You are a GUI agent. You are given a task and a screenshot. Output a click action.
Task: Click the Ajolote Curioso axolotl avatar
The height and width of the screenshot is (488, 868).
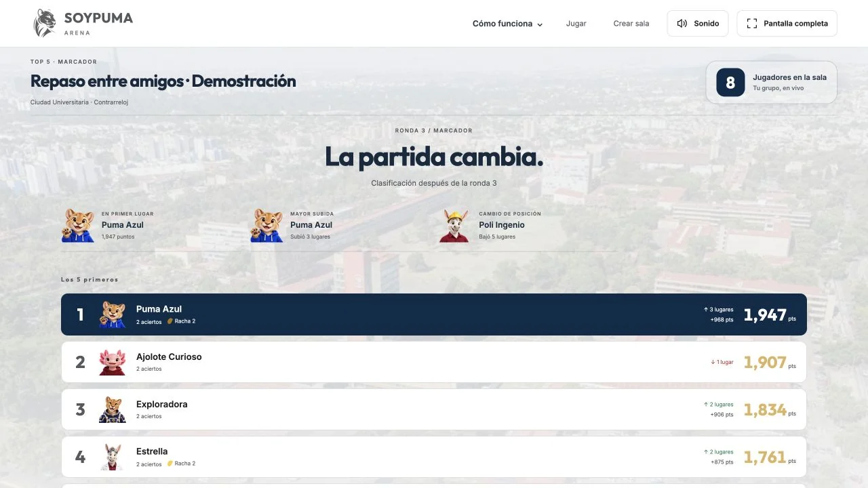tap(113, 362)
